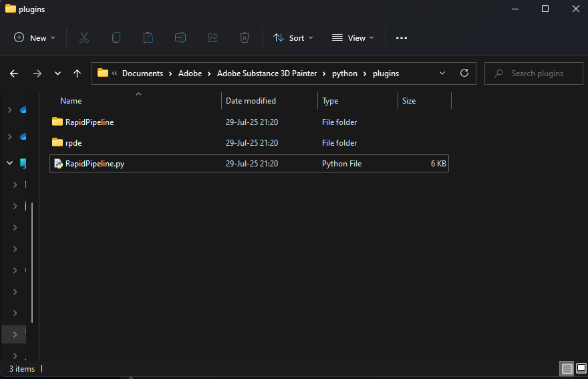Navigate to python in breadcrumb
Viewport: 588px width, 379px height.
345,74
